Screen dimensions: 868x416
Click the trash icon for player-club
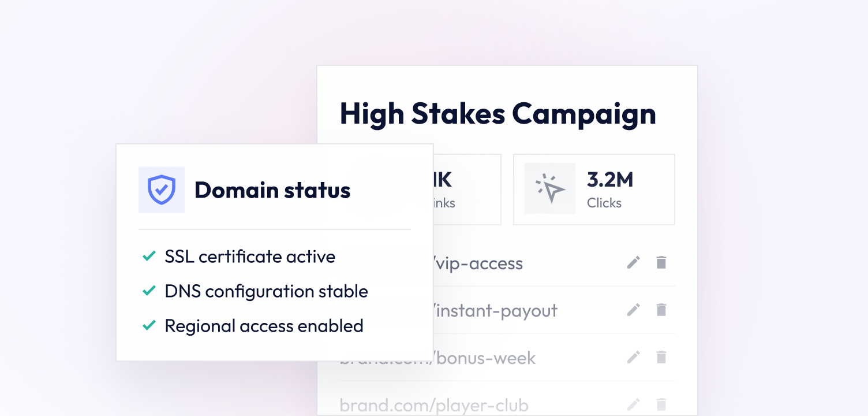coord(661,404)
